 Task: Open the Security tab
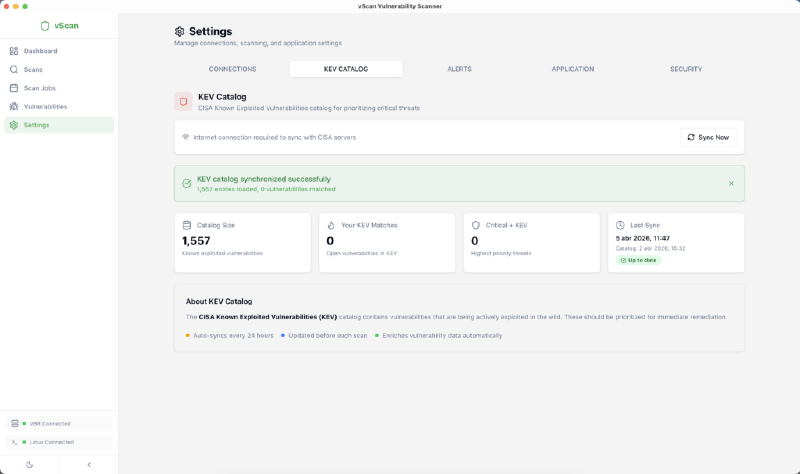click(x=686, y=69)
